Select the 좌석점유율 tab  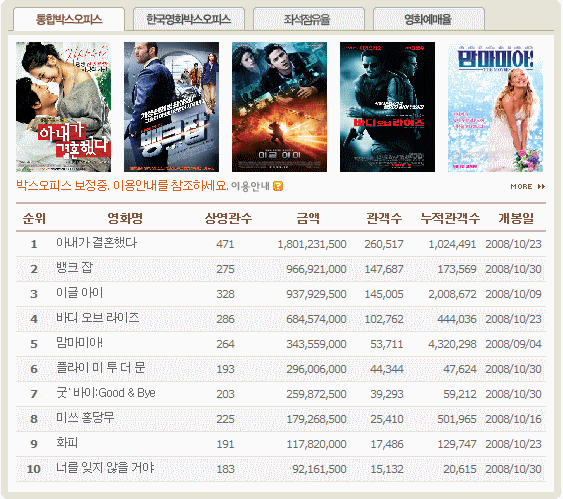(x=309, y=19)
